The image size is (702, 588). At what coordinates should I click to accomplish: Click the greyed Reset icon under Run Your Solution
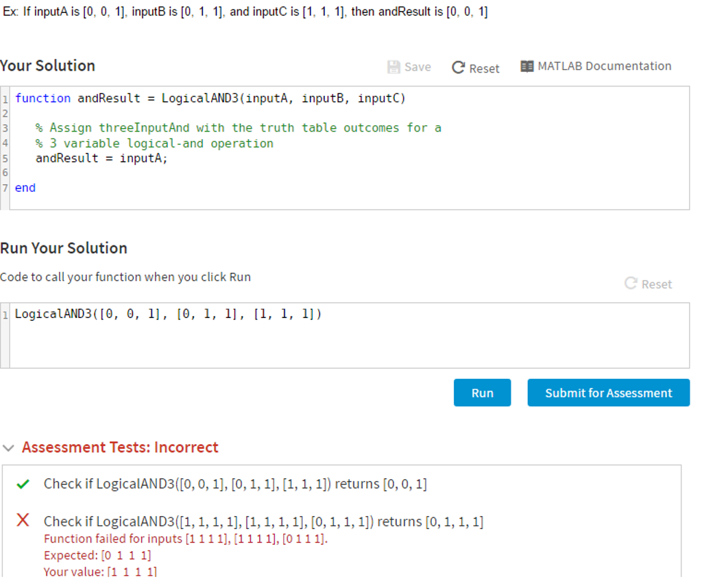point(631,284)
